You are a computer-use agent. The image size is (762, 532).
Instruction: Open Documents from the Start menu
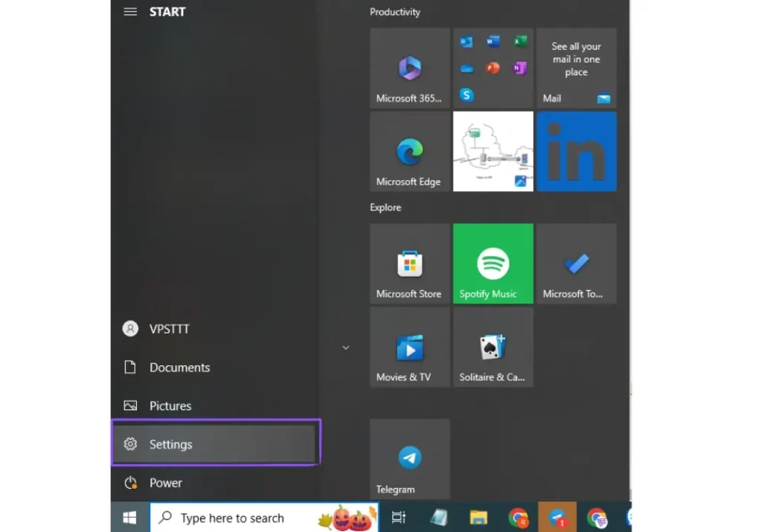(215, 368)
